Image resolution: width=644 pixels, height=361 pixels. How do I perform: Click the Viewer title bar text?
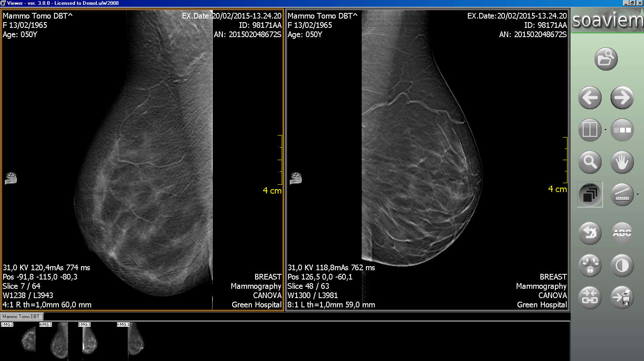[x=63, y=3]
